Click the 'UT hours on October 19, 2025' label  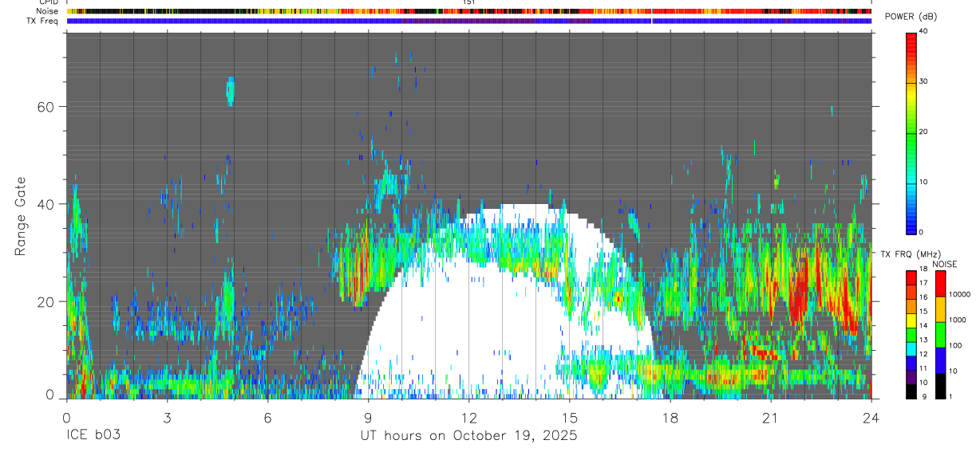(468, 436)
